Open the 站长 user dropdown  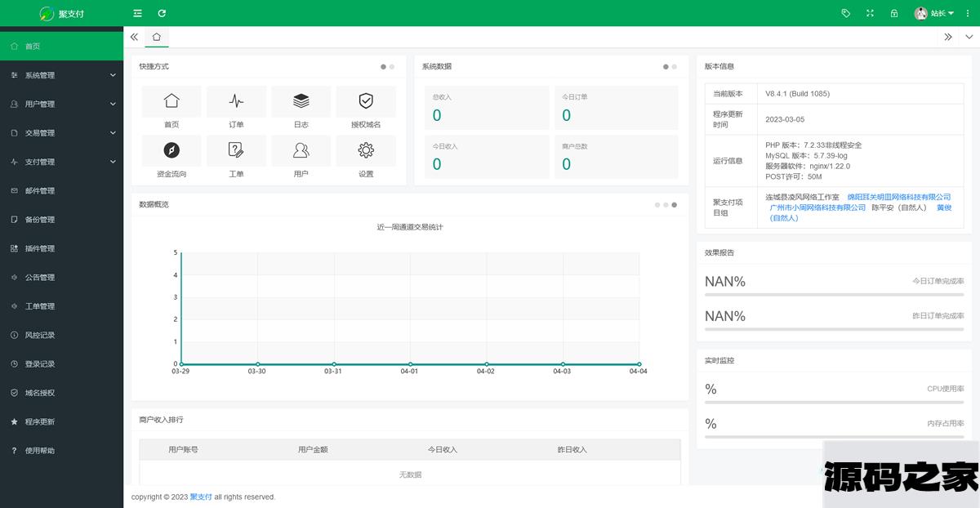pos(935,13)
